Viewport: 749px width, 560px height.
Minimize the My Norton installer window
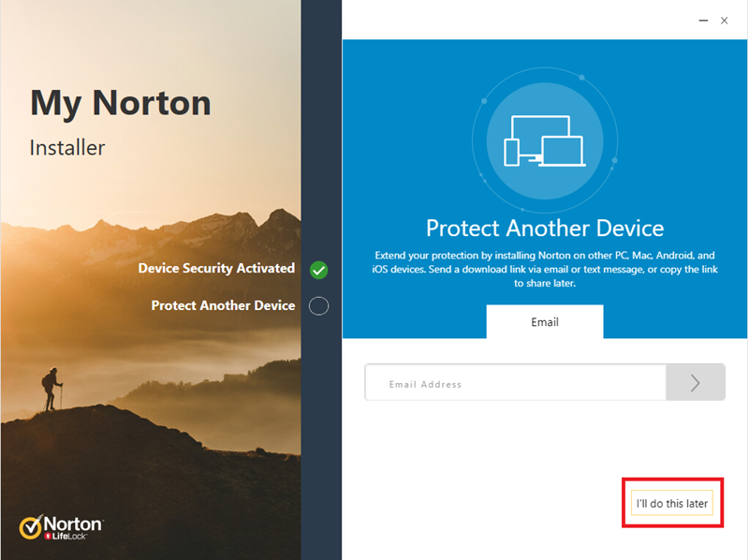point(703,21)
